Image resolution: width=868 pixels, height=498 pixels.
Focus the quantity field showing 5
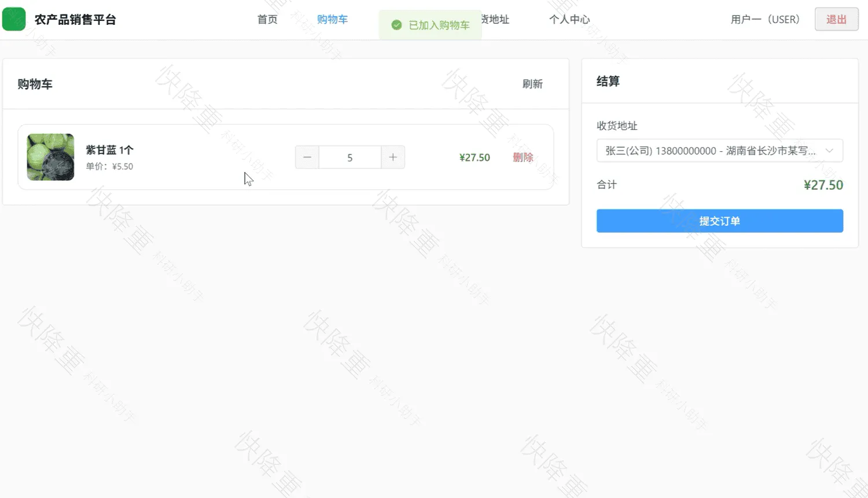[x=350, y=158]
